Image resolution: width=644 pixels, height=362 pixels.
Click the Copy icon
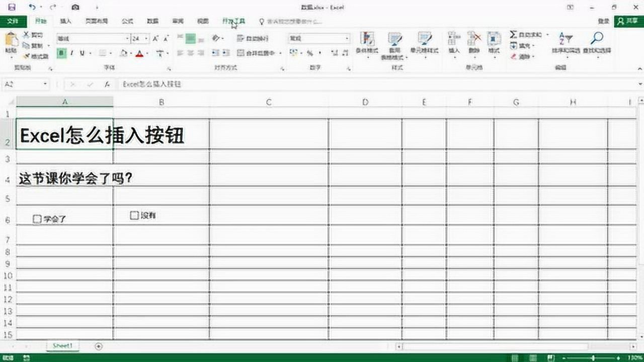(x=27, y=46)
